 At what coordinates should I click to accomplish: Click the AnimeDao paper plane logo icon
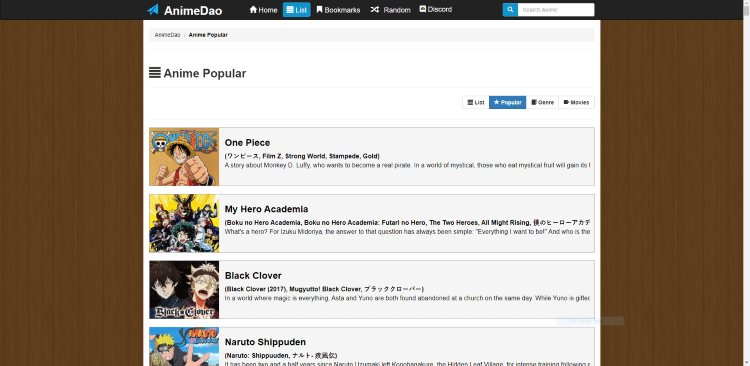tap(153, 10)
